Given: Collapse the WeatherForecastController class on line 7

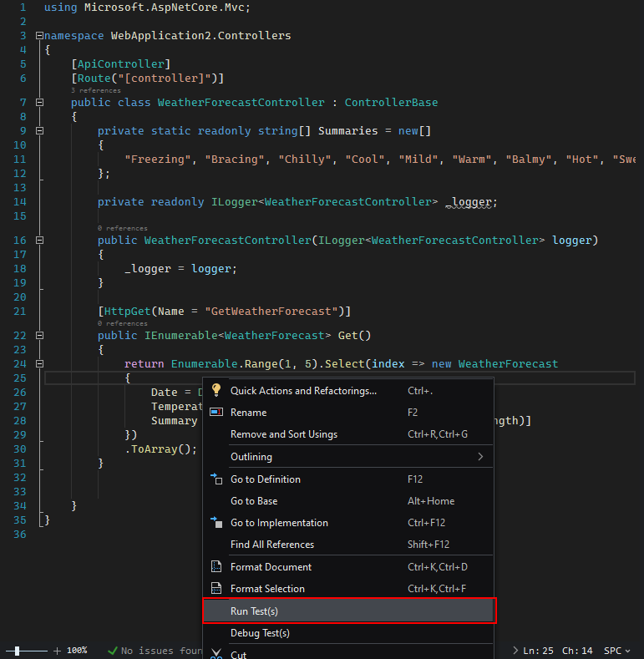Looking at the screenshot, I should [39, 103].
